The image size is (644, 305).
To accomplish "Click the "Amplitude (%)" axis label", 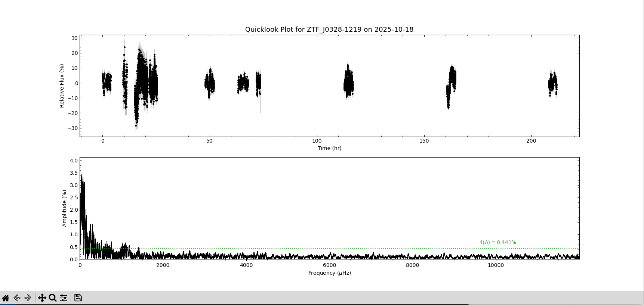I will [x=64, y=208].
